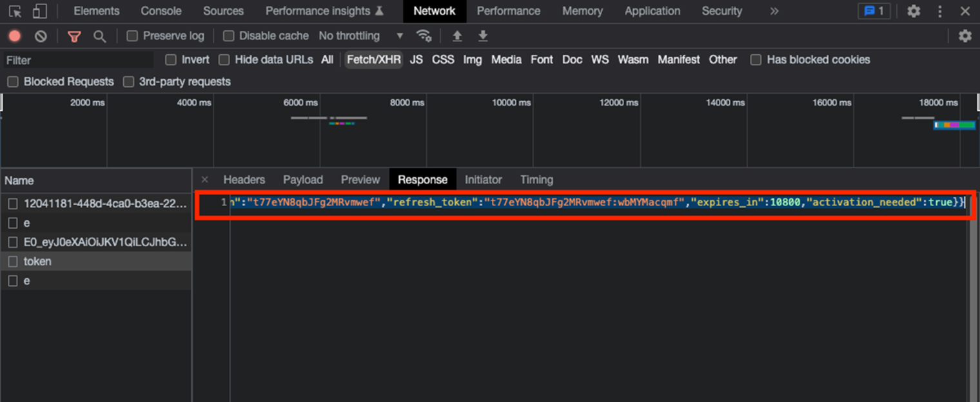This screenshot has height=402, width=980.
Task: Open network conditions wifi icon
Action: tap(424, 35)
